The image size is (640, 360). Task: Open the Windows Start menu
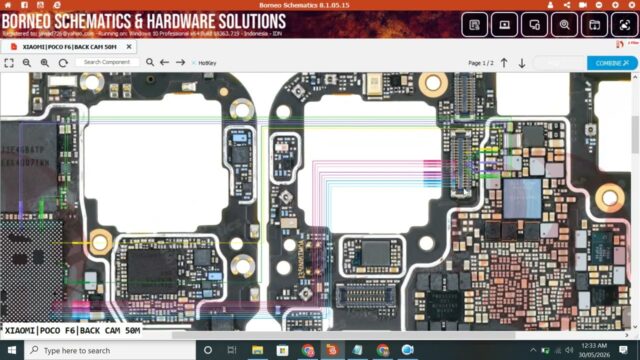click(x=11, y=350)
